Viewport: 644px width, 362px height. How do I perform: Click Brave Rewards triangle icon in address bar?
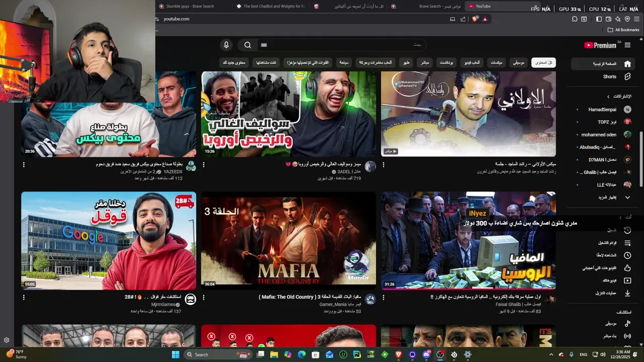coord(485,19)
